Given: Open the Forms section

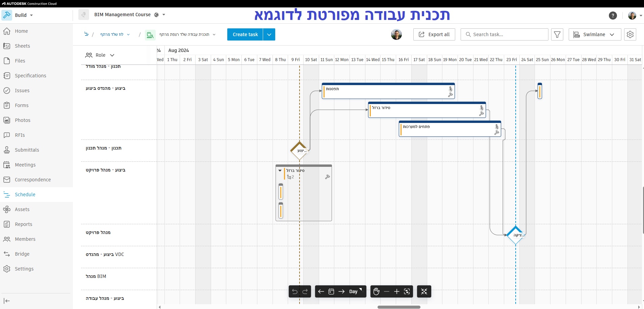Looking at the screenshot, I should point(22,105).
